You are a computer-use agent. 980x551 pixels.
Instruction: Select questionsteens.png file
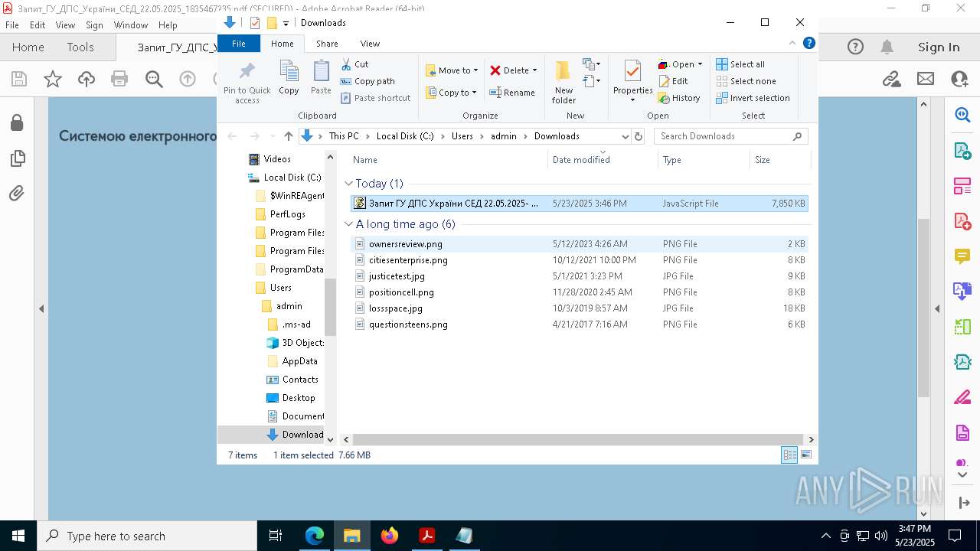580,324
